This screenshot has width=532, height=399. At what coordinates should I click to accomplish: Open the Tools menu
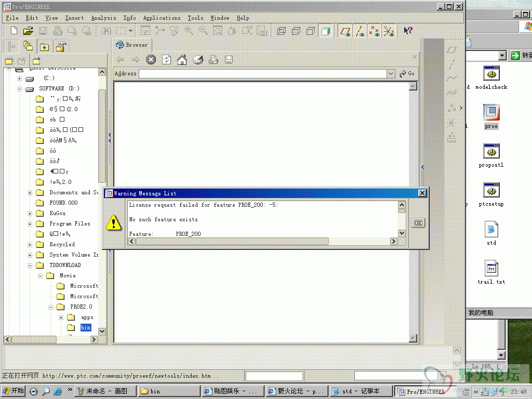[195, 18]
